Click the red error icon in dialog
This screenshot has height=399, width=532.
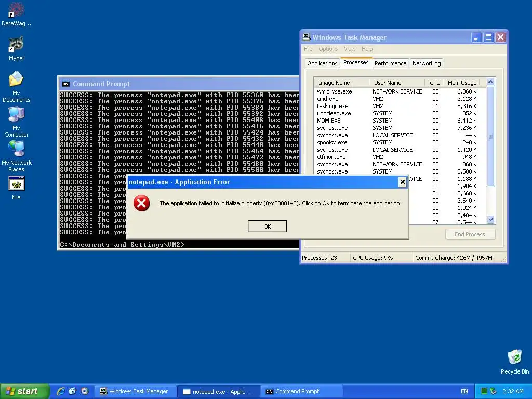click(141, 203)
